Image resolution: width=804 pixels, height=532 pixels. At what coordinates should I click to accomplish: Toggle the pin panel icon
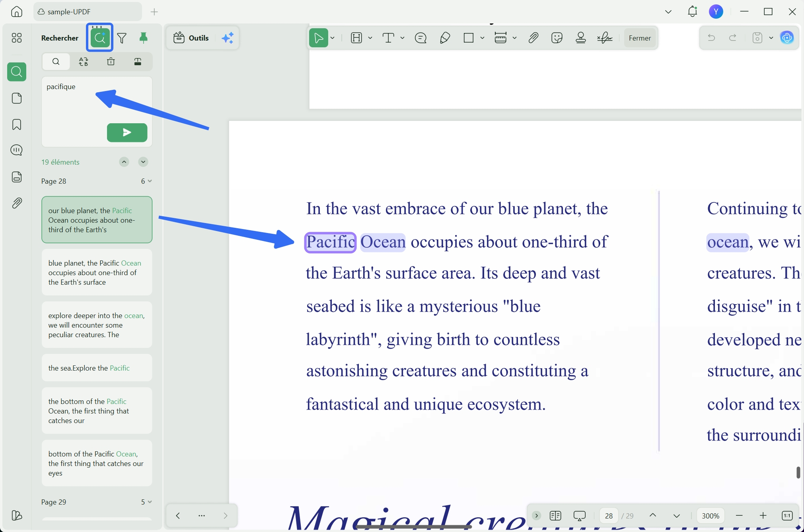(x=144, y=38)
